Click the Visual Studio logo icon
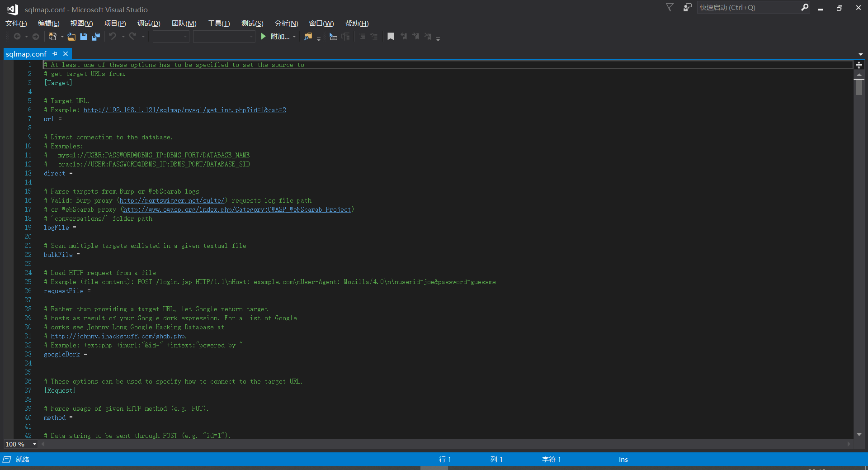 point(12,9)
